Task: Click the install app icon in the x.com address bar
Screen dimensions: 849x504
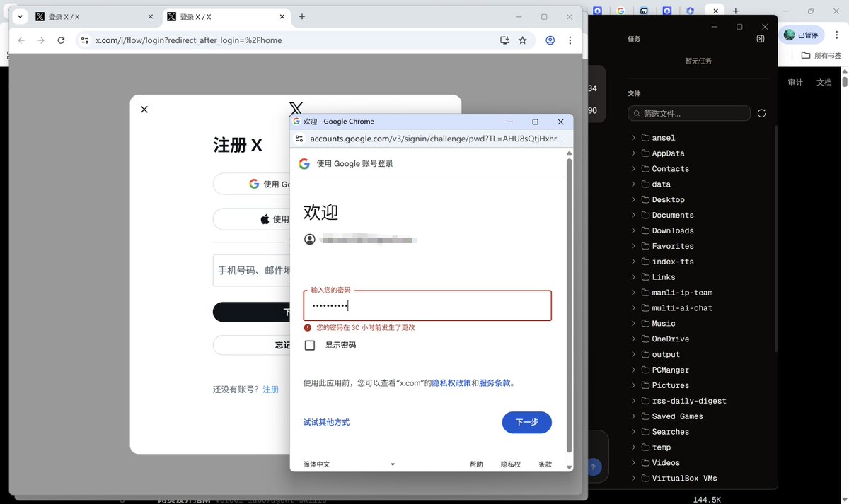Action: click(x=504, y=40)
